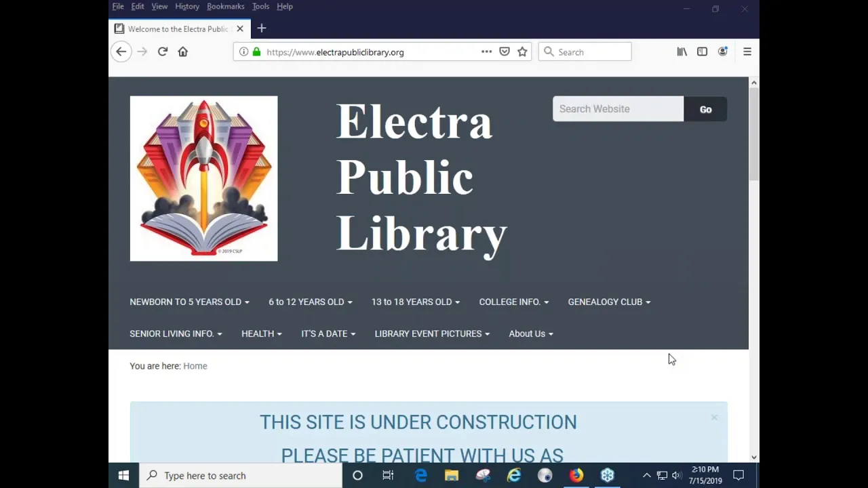The width and height of the screenshot is (868, 488).
Task: Click THIS SITE IS UNDER CONSTRUCTION text
Action: [418, 422]
